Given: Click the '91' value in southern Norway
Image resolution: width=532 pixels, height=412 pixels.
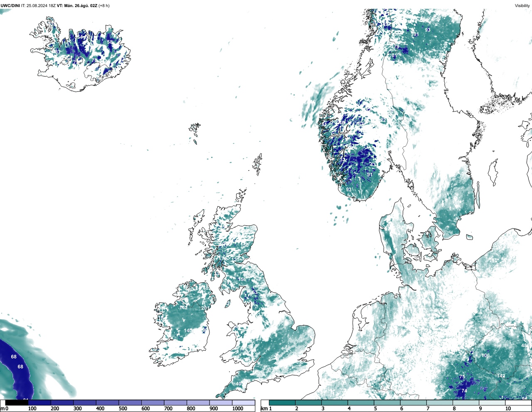Looking at the screenshot, I should [x=370, y=175].
